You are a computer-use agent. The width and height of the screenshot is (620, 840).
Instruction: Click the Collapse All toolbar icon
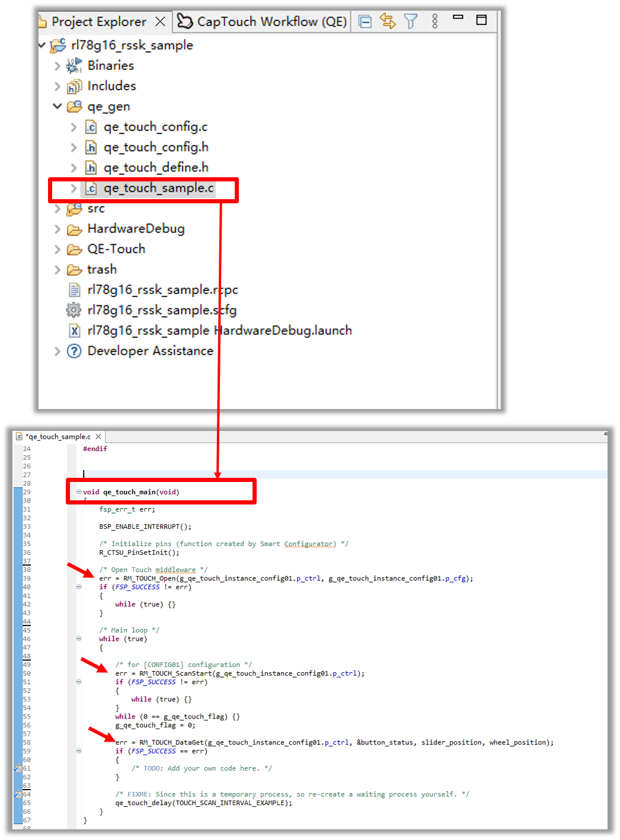366,22
